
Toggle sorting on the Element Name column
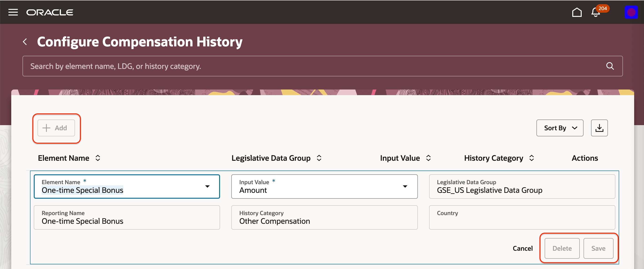tap(98, 158)
